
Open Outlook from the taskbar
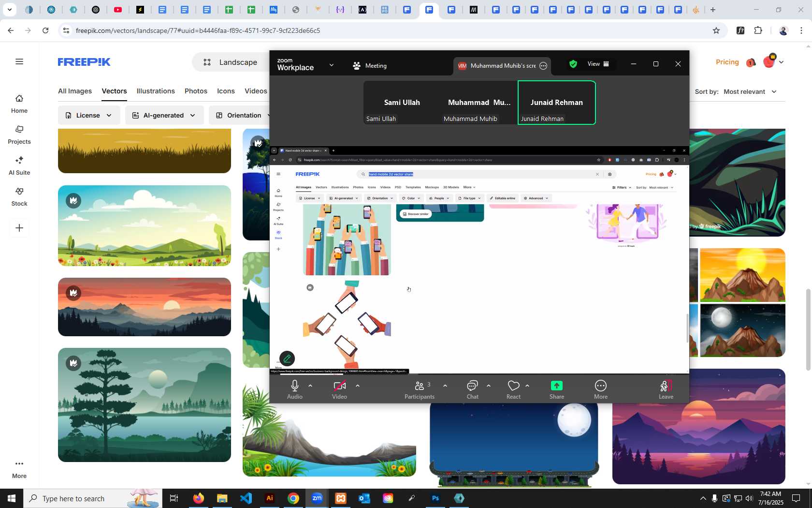coord(364,498)
